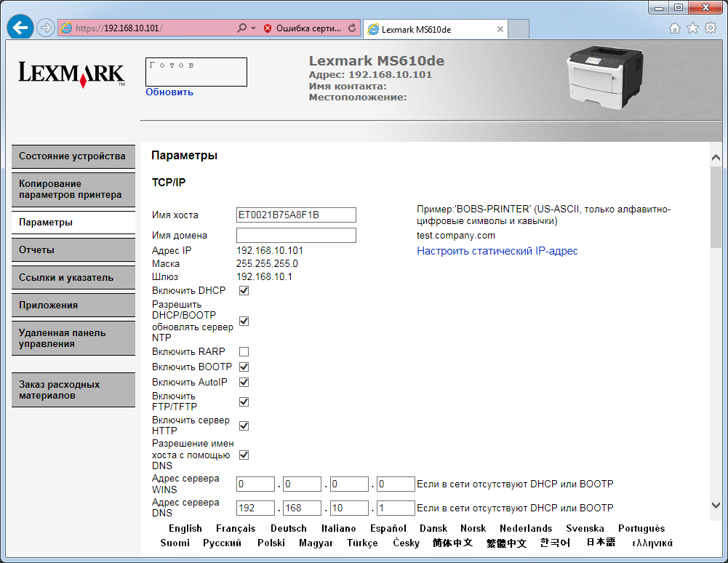The height and width of the screenshot is (563, 728).
Task: Select the Lexmark MS610de browser tab
Action: [x=435, y=29]
